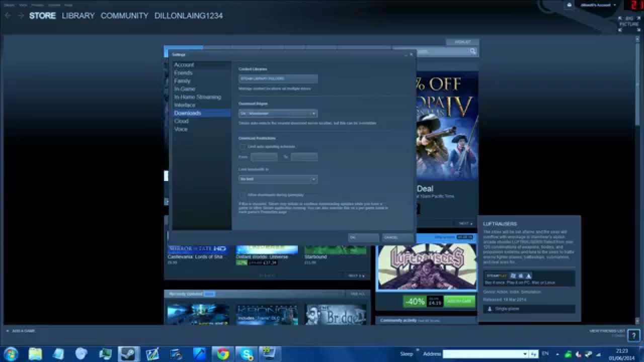Open the Wishlist button in the store

[462, 42]
